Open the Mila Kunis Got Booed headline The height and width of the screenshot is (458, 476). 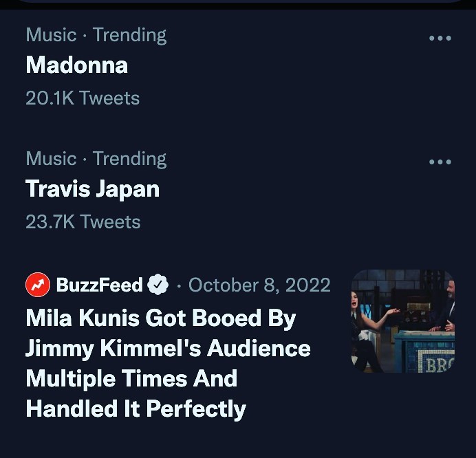tap(160, 318)
